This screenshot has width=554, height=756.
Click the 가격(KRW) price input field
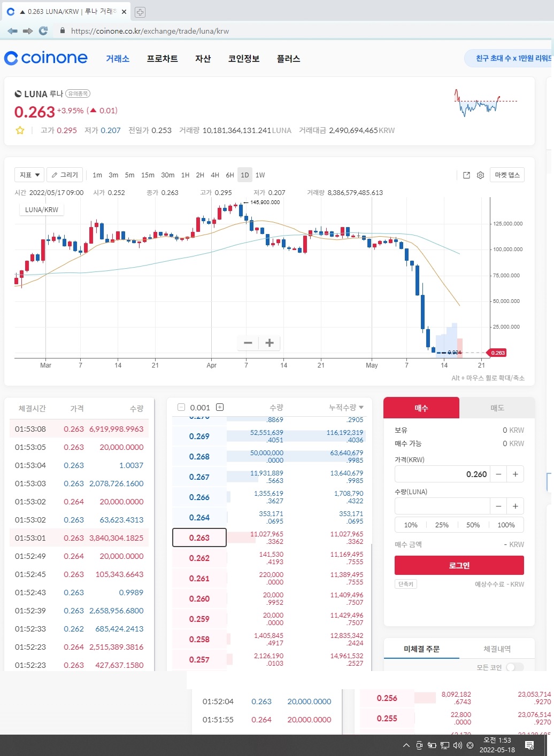[x=443, y=474]
